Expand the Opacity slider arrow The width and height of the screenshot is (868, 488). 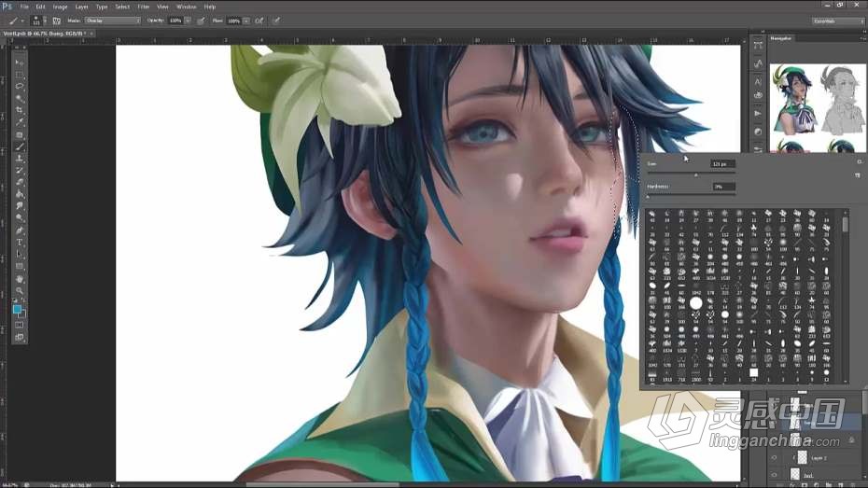(x=188, y=21)
